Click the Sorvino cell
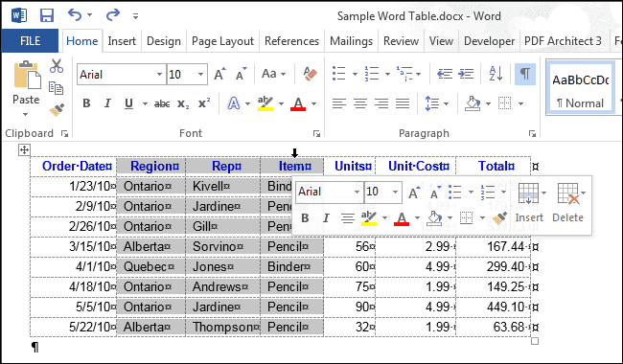The image size is (623, 364). (x=223, y=246)
